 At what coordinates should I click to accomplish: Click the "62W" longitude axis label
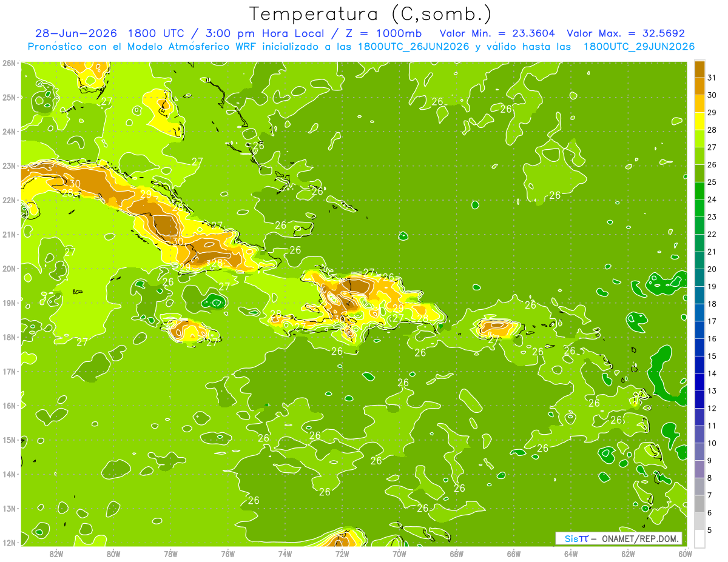pyautogui.click(x=628, y=554)
